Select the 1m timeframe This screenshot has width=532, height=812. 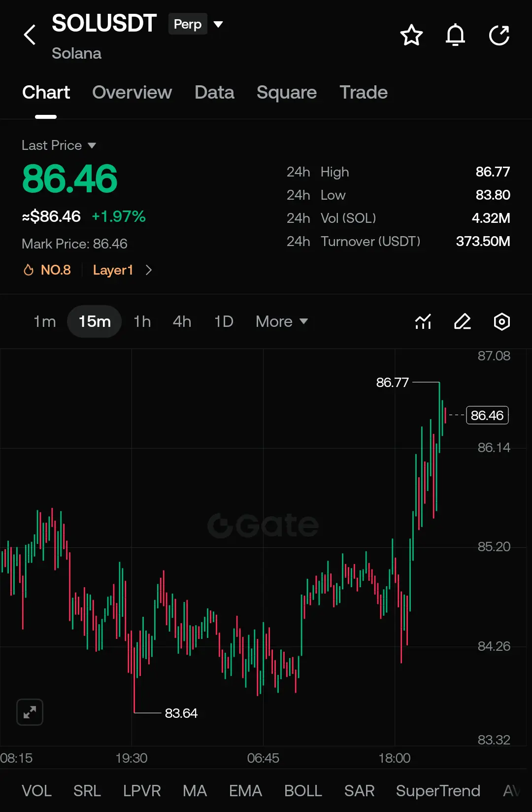[44, 321]
